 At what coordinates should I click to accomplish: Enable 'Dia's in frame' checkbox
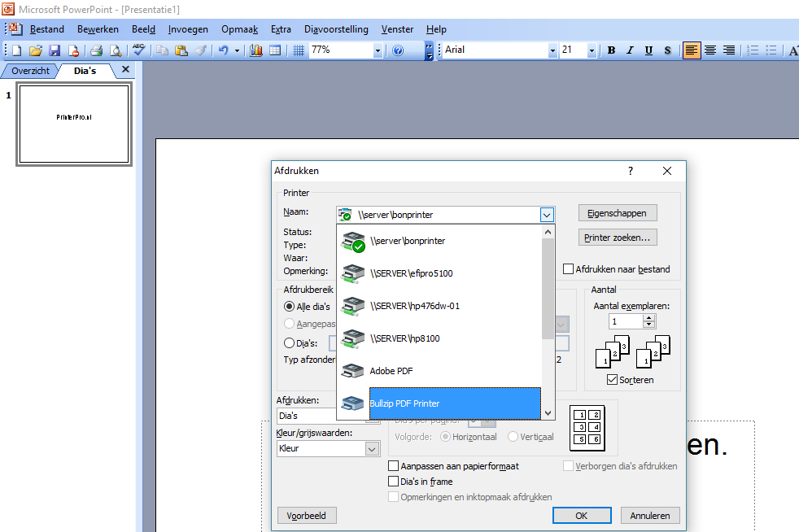tap(393, 482)
